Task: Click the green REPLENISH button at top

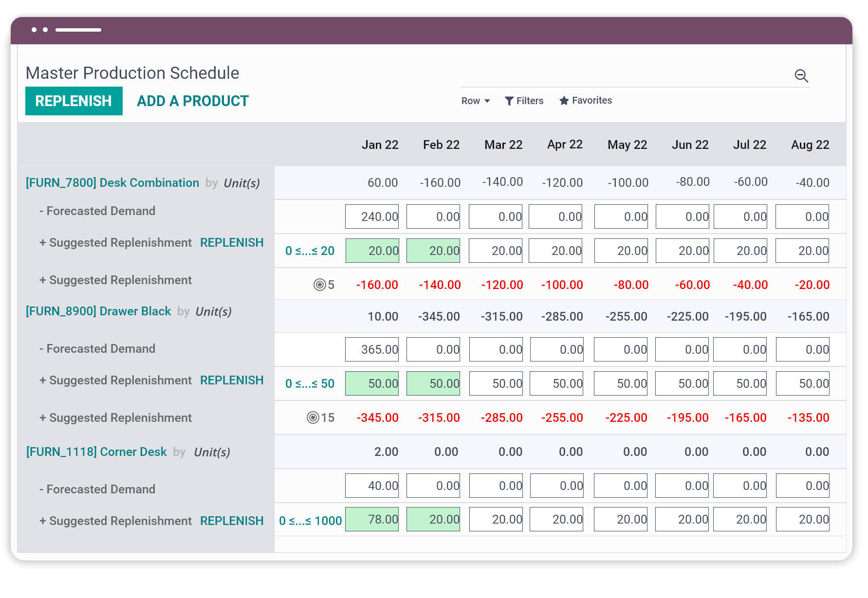Action: [x=74, y=101]
